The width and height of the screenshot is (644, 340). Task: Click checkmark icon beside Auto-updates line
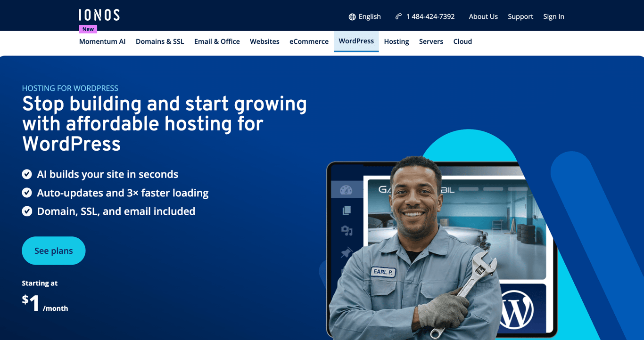click(x=27, y=193)
